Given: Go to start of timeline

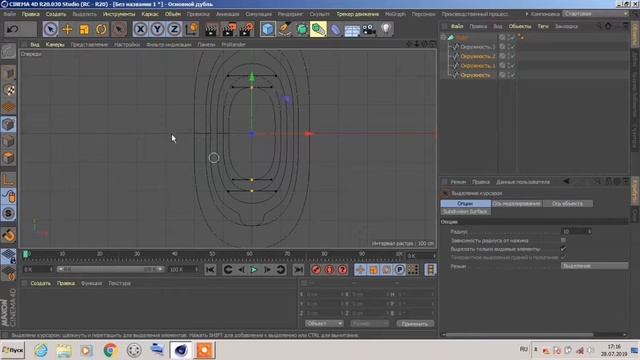Looking at the screenshot, I should click(210, 269).
